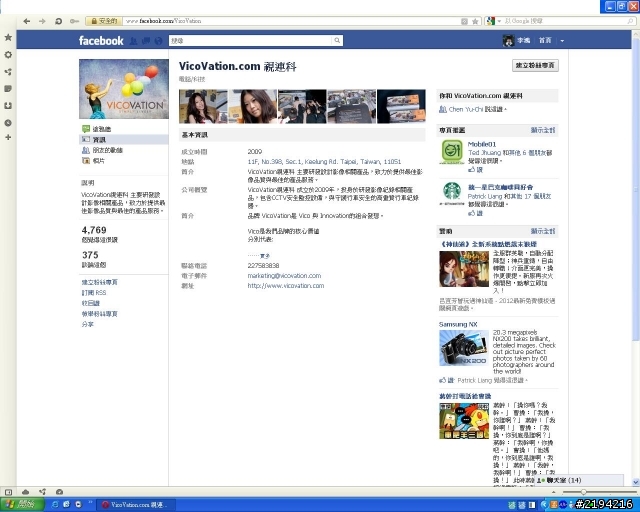The height and width of the screenshot is (512, 640).
Task: Click marketing@vicovation.com email link
Action: tap(284, 276)
